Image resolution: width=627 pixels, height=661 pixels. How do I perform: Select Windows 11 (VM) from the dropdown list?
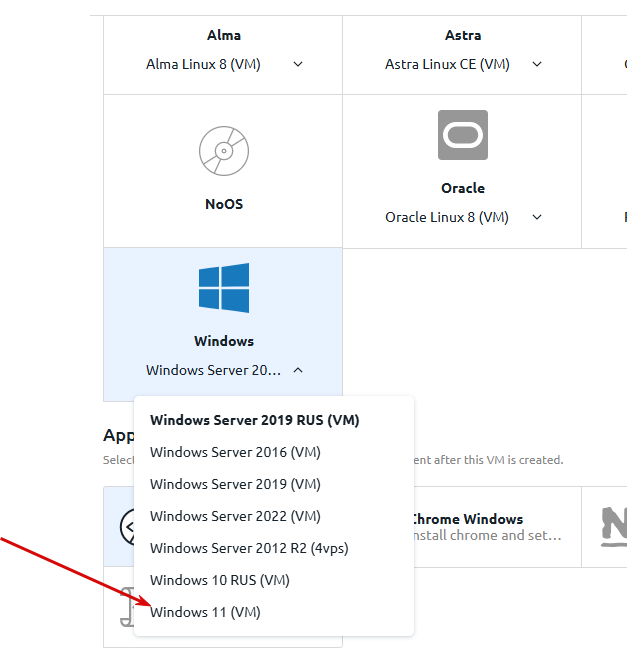[205, 612]
